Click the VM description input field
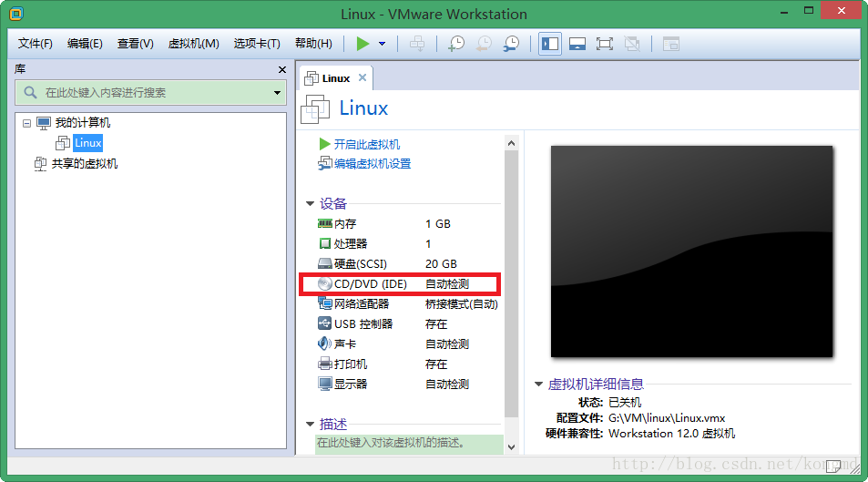 point(409,443)
